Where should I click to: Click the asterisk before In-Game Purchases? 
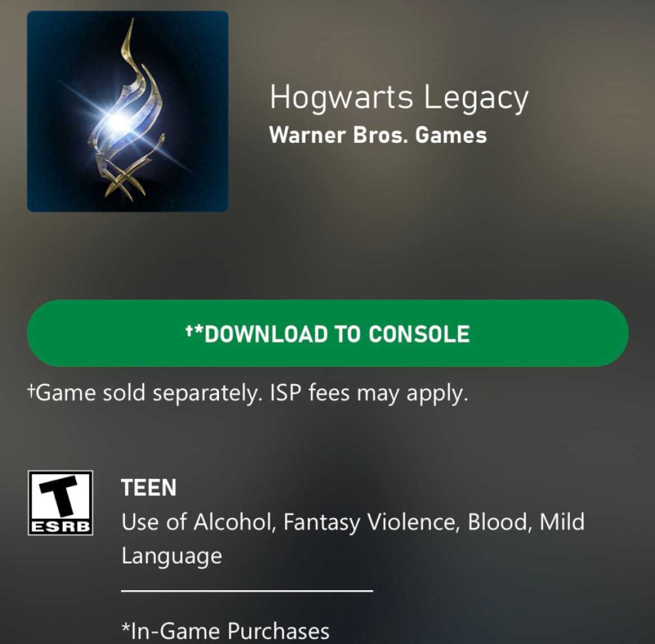point(125,628)
